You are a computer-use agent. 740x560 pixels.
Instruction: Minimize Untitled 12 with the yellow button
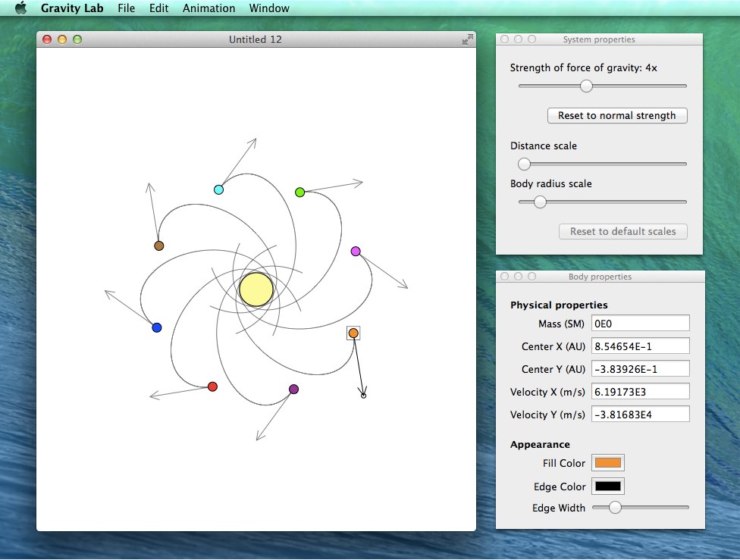point(62,39)
